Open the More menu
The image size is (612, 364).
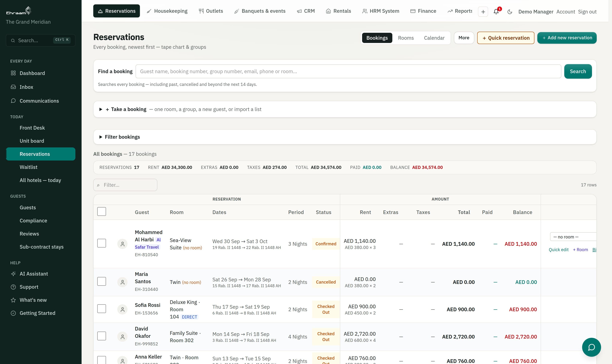464,38
